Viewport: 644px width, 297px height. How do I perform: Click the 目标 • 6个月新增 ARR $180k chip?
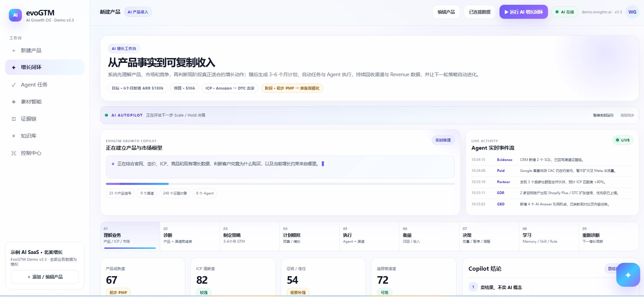(x=137, y=88)
